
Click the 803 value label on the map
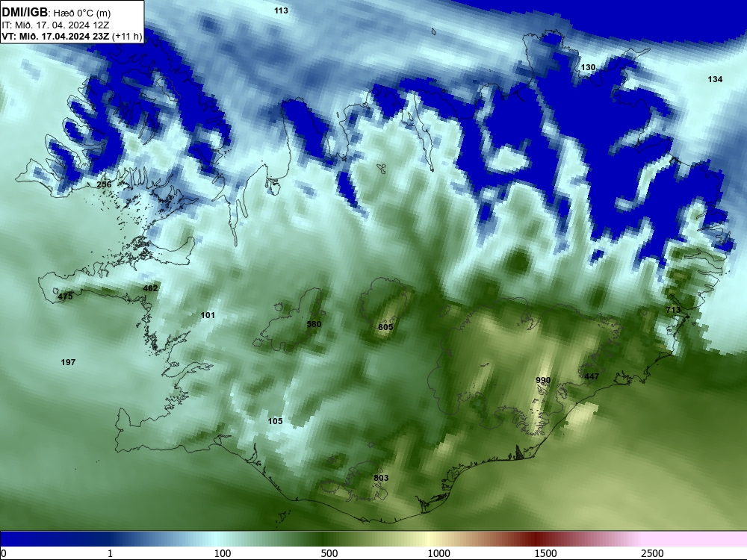click(x=381, y=478)
